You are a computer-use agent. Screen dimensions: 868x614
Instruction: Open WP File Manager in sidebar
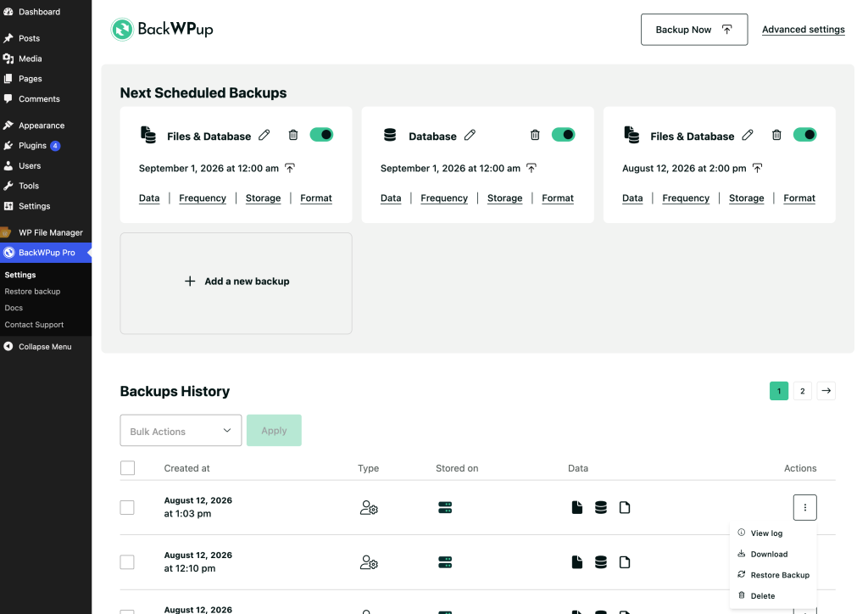click(x=50, y=232)
